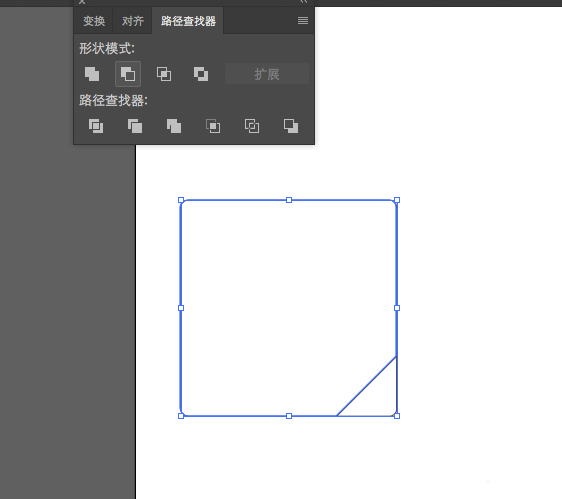
Task: Click the Unite shape mode icon
Action: click(x=92, y=74)
